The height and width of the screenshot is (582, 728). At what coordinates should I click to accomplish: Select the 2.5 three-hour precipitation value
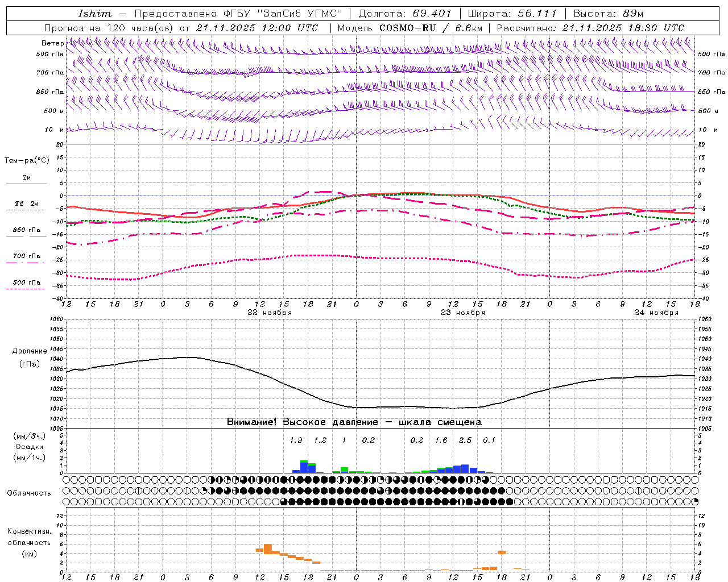click(x=465, y=440)
